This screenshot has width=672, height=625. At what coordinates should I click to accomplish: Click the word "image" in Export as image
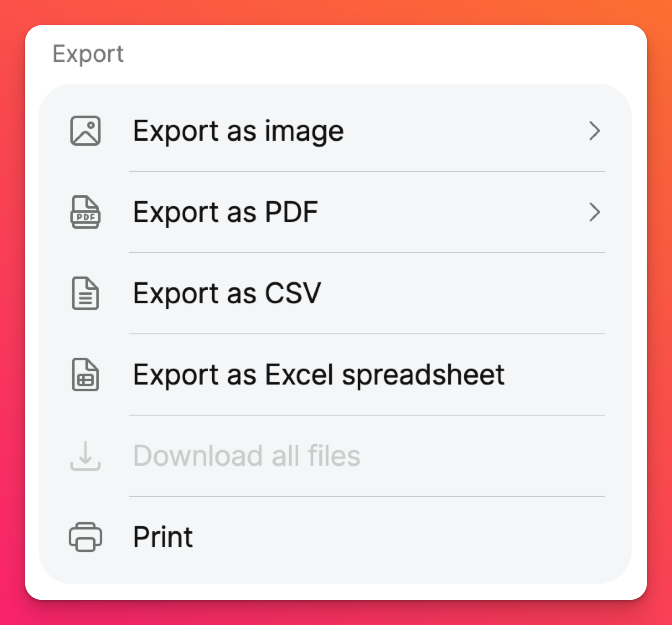(x=304, y=131)
